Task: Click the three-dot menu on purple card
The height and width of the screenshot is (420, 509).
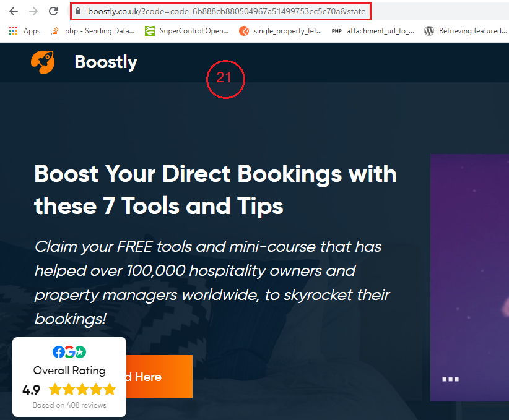Action: click(x=451, y=379)
